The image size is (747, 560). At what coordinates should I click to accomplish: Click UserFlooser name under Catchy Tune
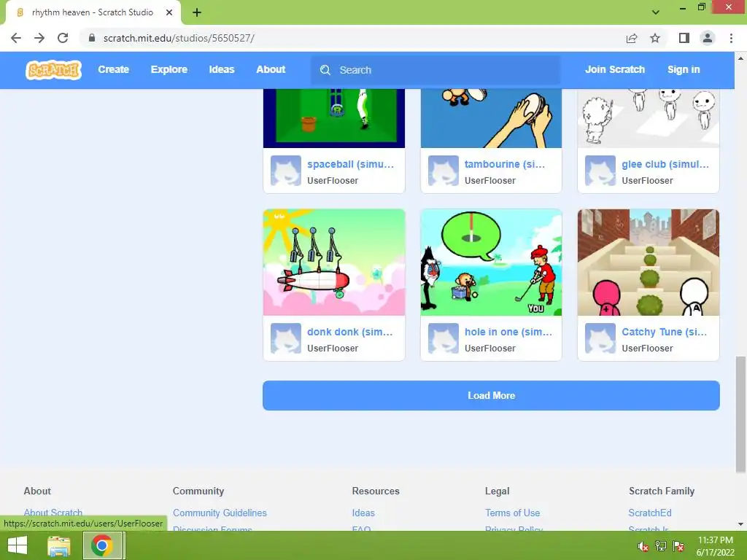(647, 348)
